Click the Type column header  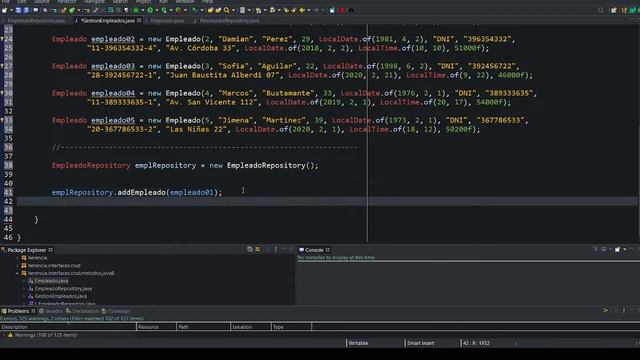[x=291, y=327]
